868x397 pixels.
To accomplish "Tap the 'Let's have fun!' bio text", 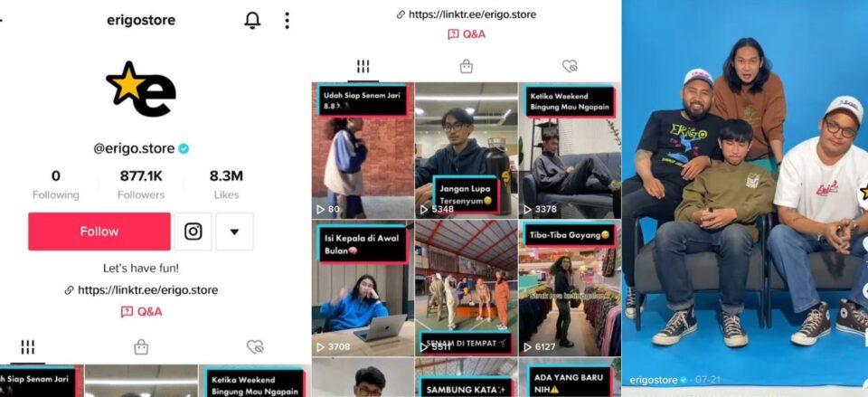I will click(141, 269).
